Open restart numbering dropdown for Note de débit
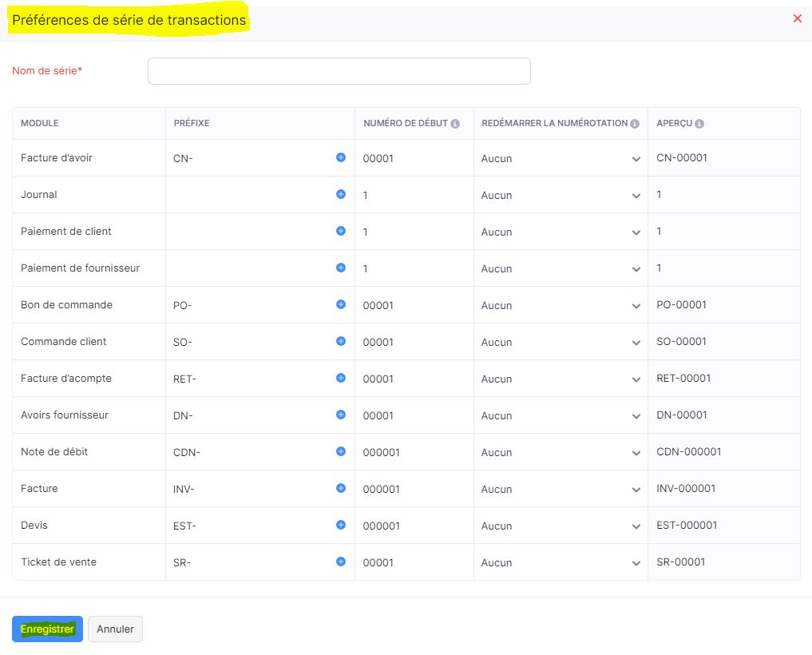This screenshot has height=655, width=812. 560,453
